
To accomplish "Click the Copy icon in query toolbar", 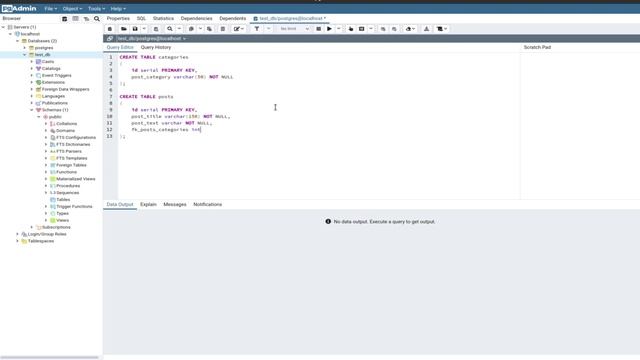I will [x=191, y=29].
